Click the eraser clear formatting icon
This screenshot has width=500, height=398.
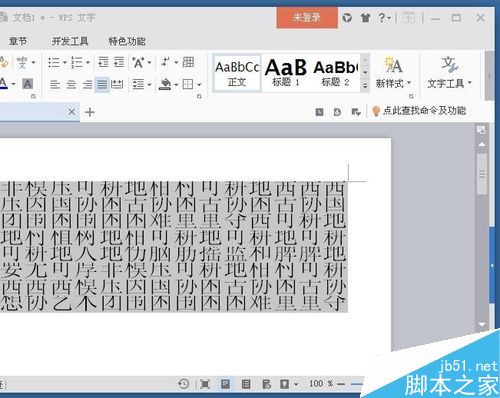point(4,62)
